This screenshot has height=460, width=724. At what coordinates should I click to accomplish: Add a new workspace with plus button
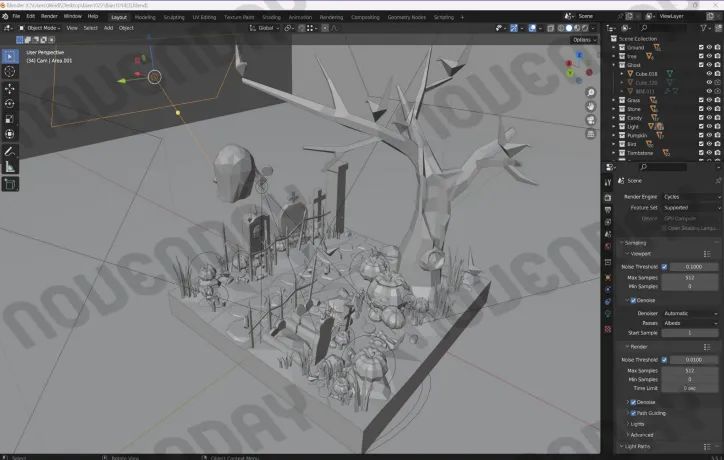(x=462, y=18)
